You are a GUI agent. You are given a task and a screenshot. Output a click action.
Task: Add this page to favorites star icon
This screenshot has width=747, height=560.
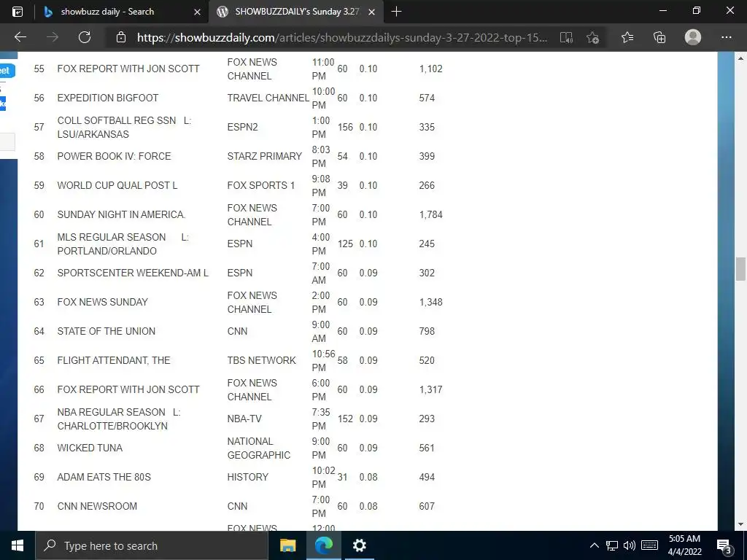click(x=592, y=38)
